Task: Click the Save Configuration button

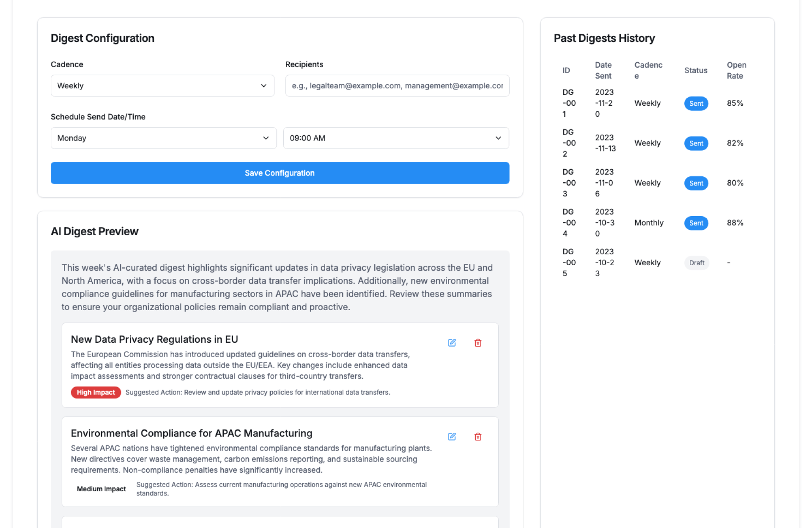Action: pyautogui.click(x=280, y=173)
